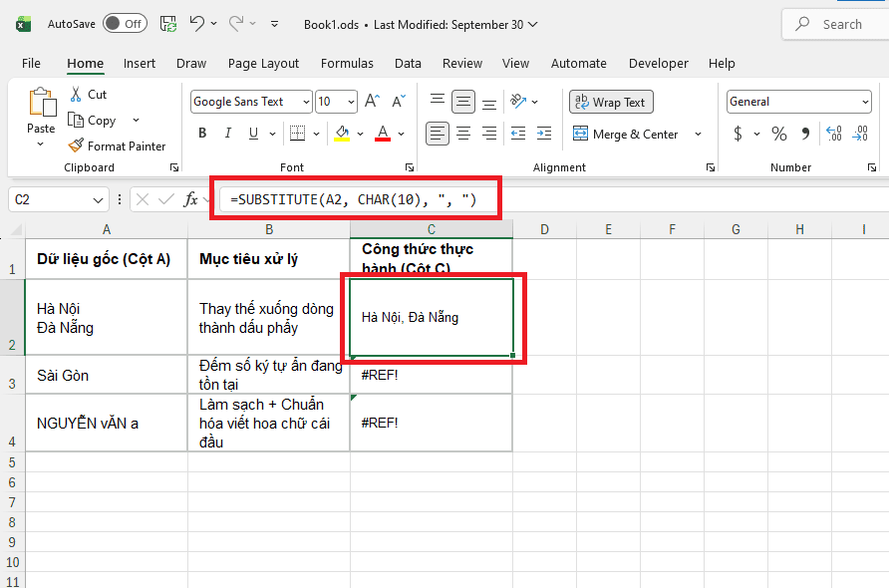This screenshot has height=588, width=889.
Task: Increase the cell indent
Action: point(544,134)
